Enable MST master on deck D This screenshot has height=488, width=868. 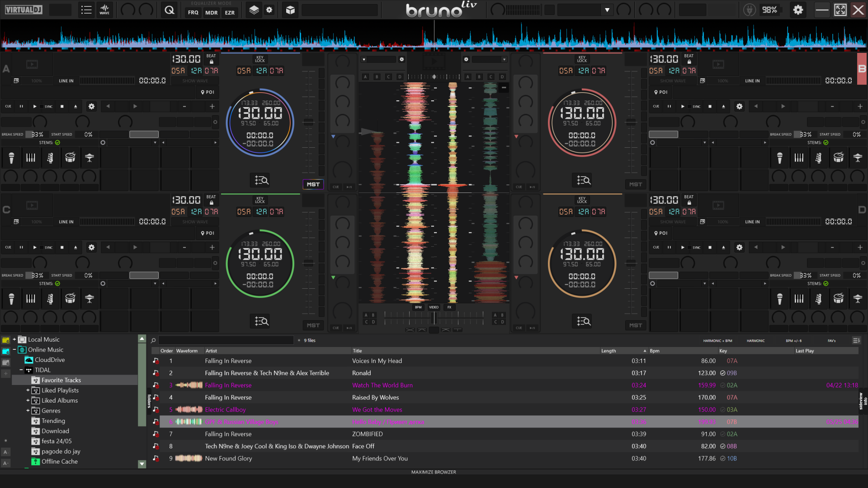[x=635, y=325]
